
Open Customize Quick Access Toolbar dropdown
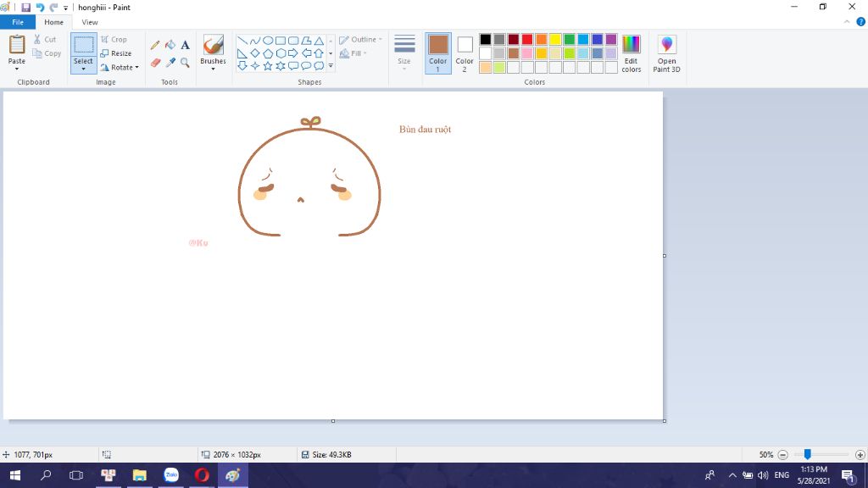pos(65,8)
